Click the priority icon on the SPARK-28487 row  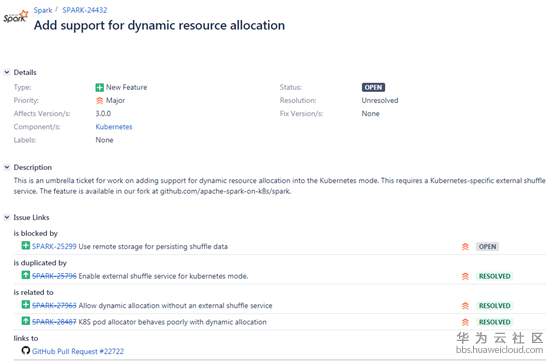[x=465, y=322]
